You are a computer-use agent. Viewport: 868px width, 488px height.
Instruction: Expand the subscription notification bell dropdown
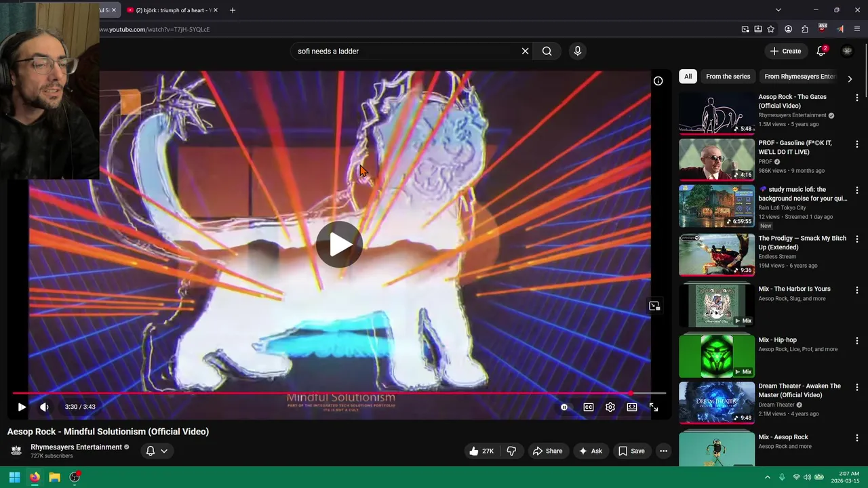157,451
